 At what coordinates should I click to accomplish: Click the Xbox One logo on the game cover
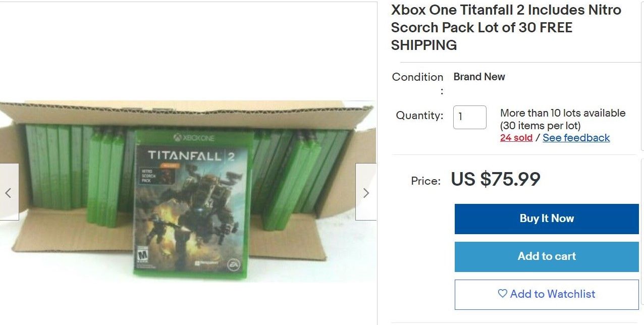click(194, 138)
